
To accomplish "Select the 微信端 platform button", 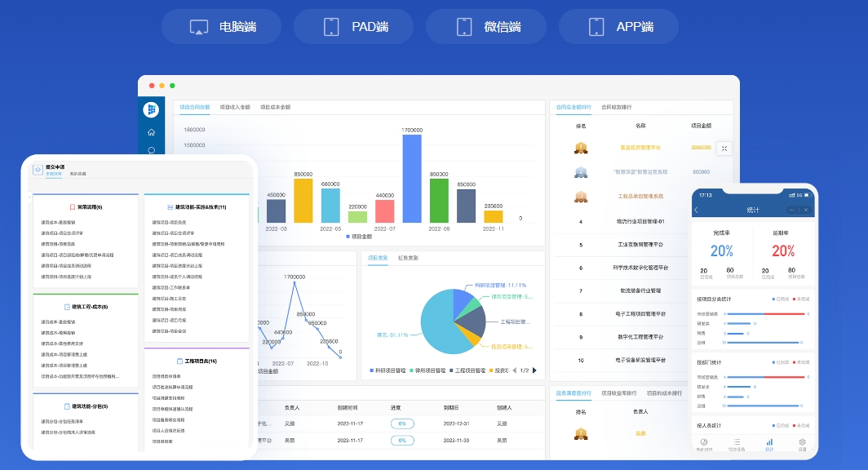I will click(486, 27).
